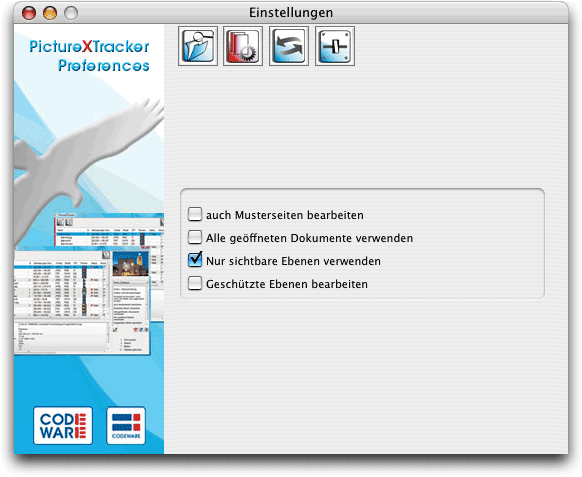Image resolution: width=582 pixels, height=477 pixels.
Task: Check 'Alle geöffneten Dokumente verwenden'
Action: [195, 238]
